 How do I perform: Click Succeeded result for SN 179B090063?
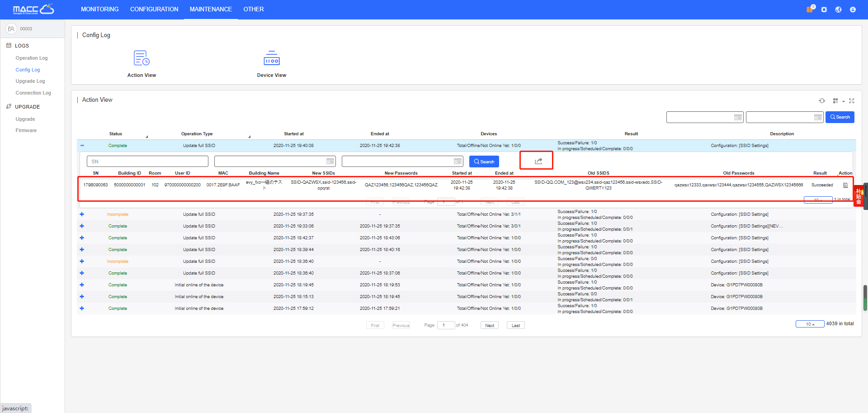[822, 185]
